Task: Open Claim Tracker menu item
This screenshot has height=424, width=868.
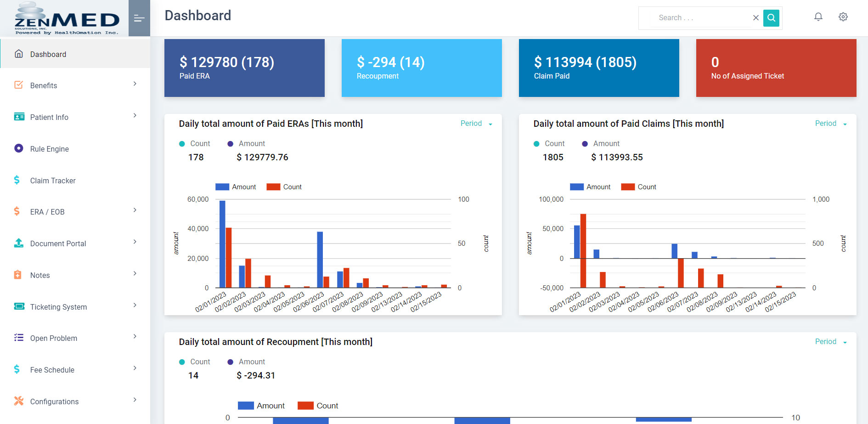Action: tap(75, 181)
